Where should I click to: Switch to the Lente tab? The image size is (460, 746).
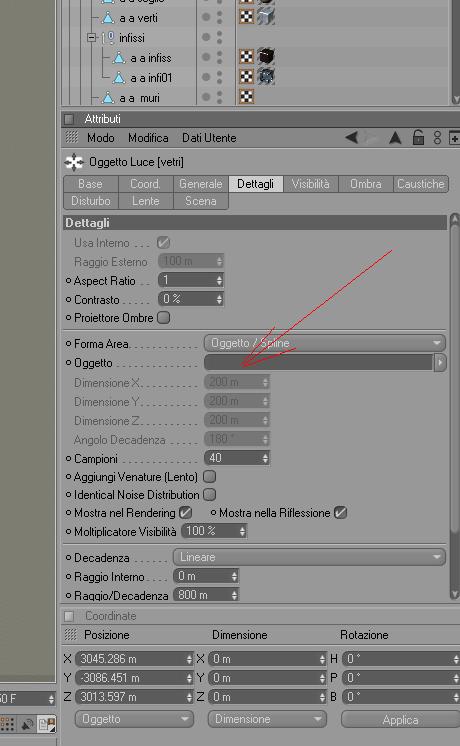click(146, 201)
